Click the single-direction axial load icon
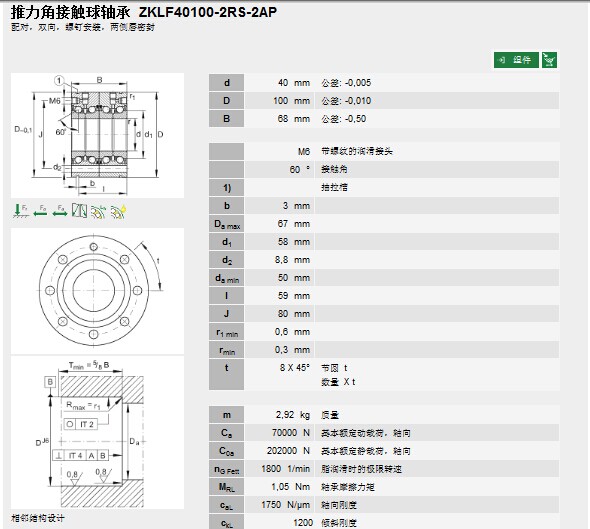The image size is (590, 529). [40, 211]
